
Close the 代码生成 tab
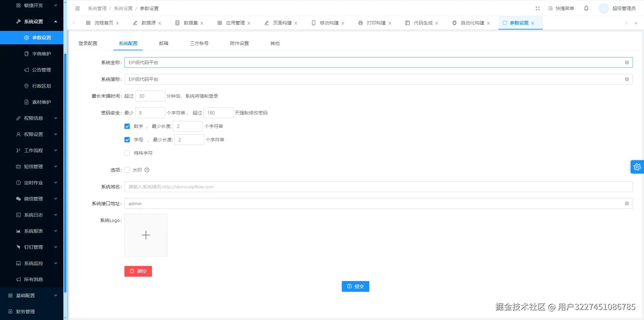point(437,23)
